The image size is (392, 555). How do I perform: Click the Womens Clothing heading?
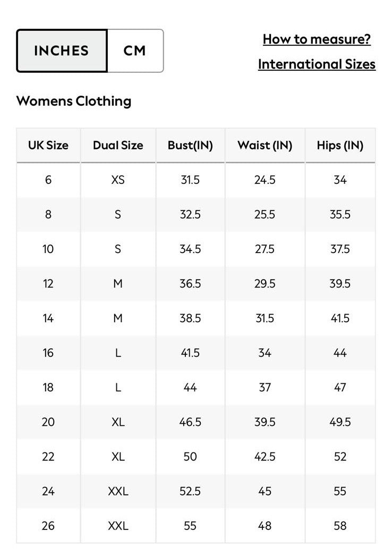[x=74, y=101]
